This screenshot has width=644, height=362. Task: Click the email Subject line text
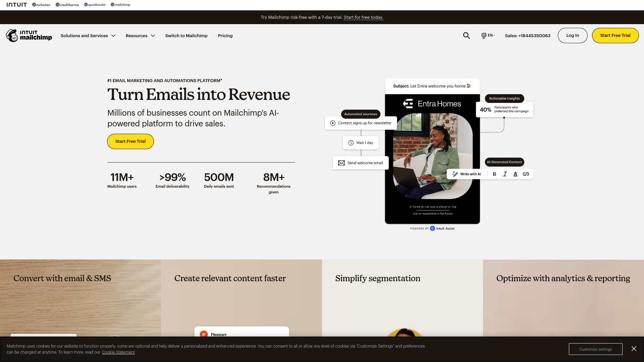click(x=432, y=86)
